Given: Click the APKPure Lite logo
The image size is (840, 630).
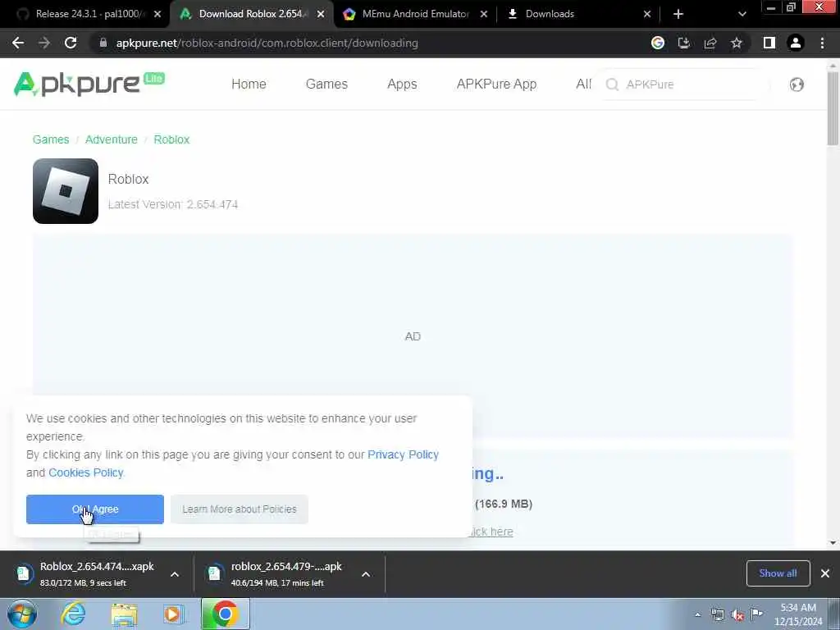Looking at the screenshot, I should coord(89,84).
